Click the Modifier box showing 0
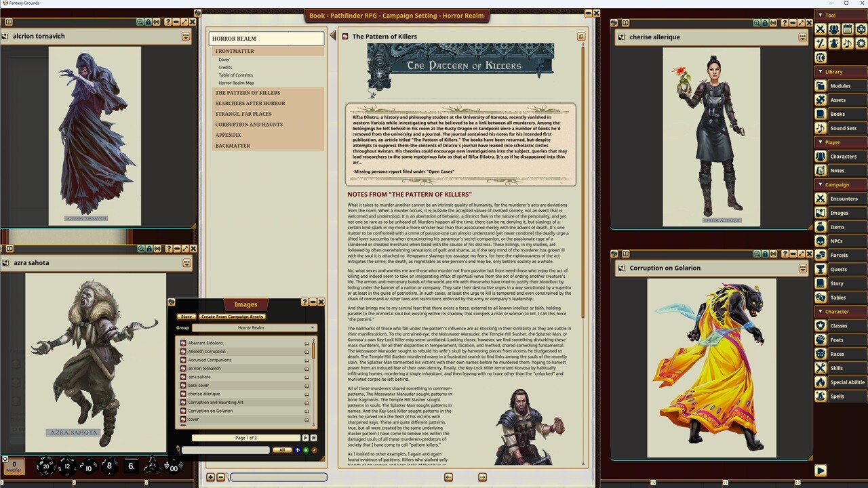 click(x=14, y=464)
